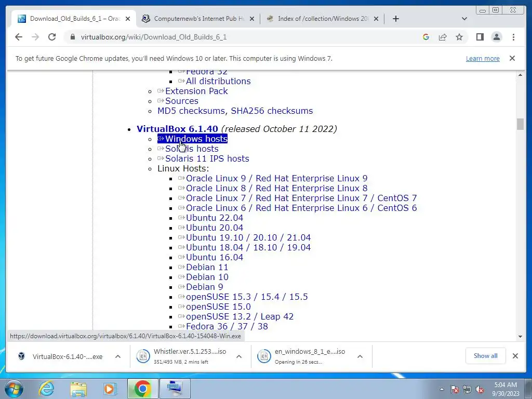The width and height of the screenshot is (532, 399).
Task: Click the site lock icon
Action: (x=72, y=37)
